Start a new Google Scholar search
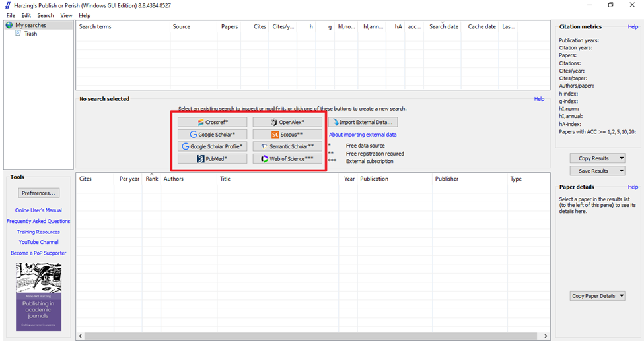 tap(212, 134)
